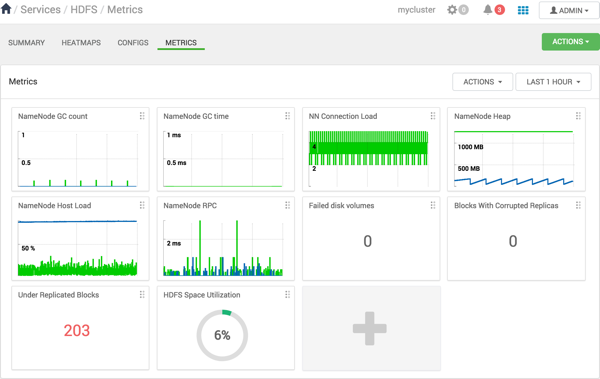Grab the Failed disk volumes widget handle
The width and height of the screenshot is (600, 379).
click(x=433, y=206)
